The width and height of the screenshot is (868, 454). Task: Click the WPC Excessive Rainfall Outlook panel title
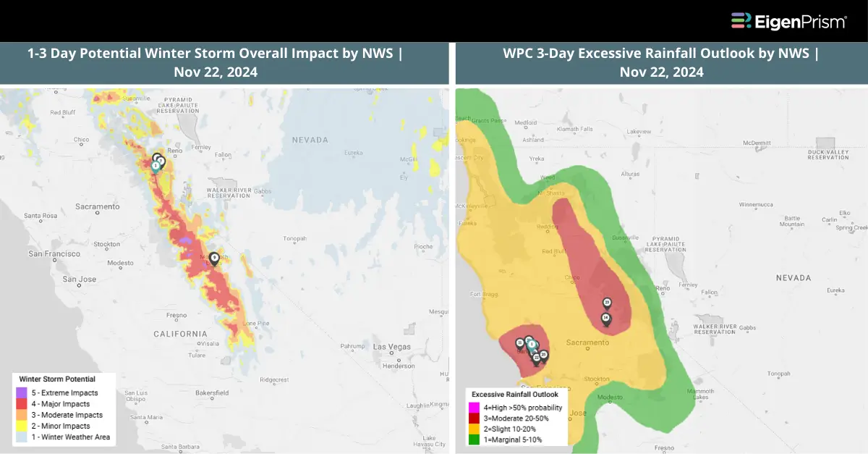click(x=661, y=63)
